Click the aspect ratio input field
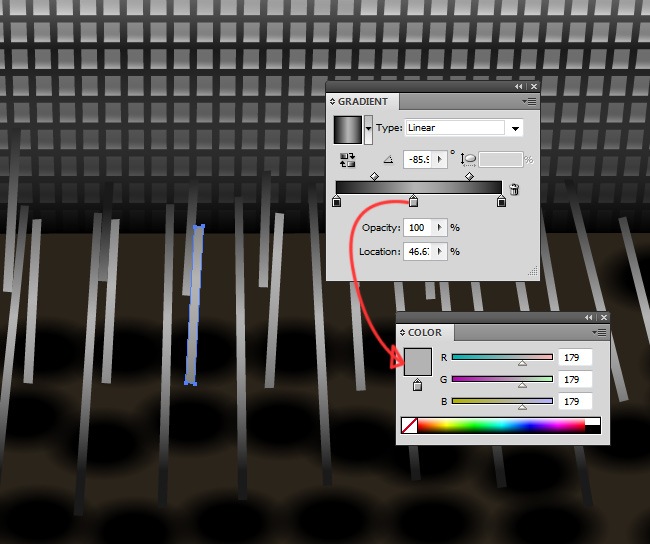 pos(501,160)
